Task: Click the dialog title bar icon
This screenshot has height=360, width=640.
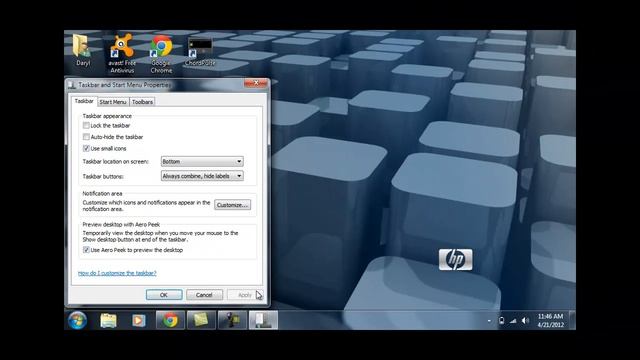Action: tap(72, 85)
